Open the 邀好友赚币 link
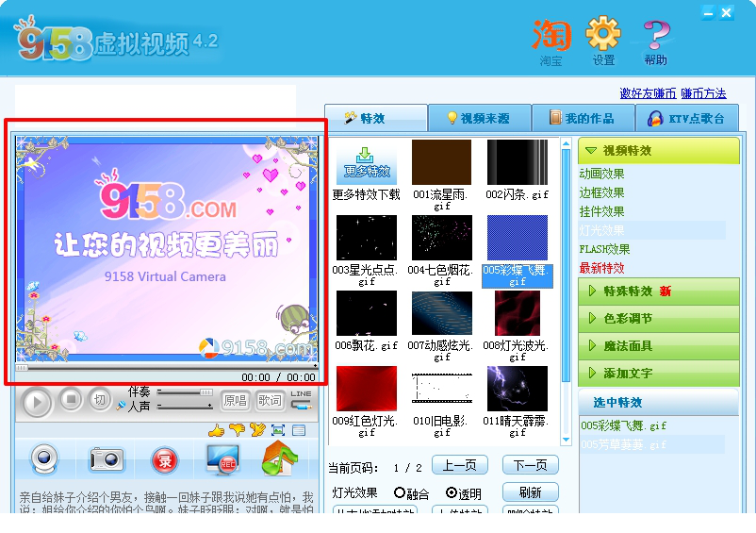Screen dimensions: 756x533 (648, 93)
